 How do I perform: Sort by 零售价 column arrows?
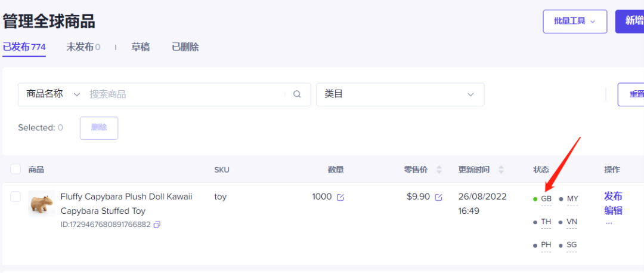click(x=439, y=170)
